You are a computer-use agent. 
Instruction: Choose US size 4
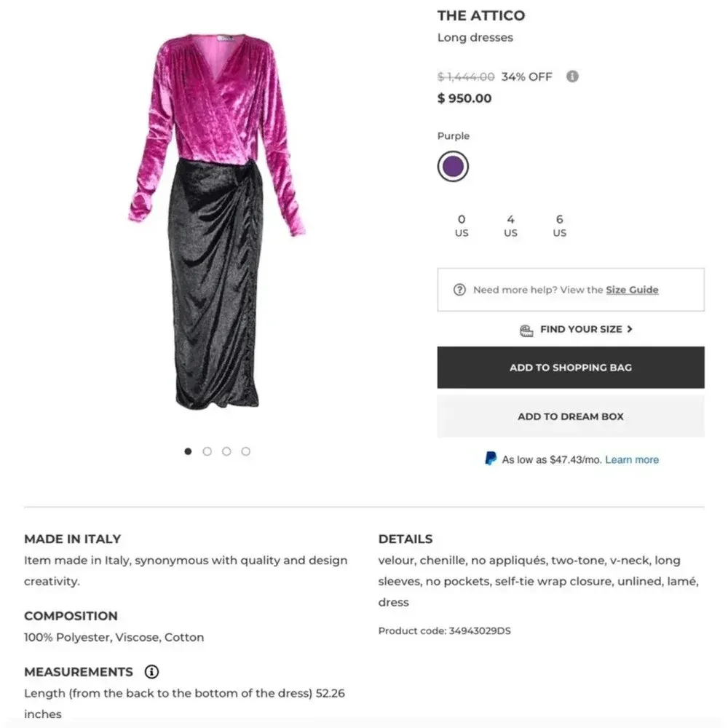click(x=510, y=226)
